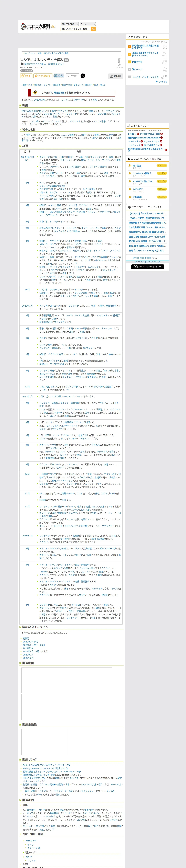
Task: Click the 関連リンク section heading icon
Action: (20, 759)
